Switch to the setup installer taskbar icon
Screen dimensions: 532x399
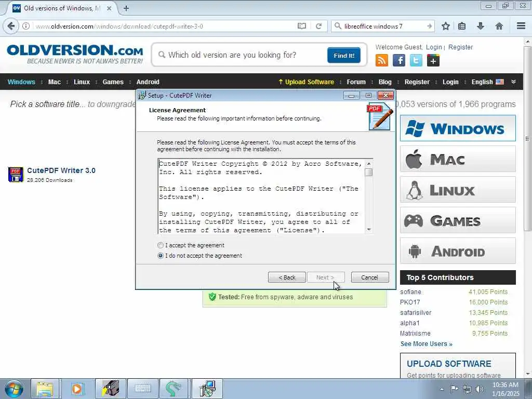(x=207, y=389)
